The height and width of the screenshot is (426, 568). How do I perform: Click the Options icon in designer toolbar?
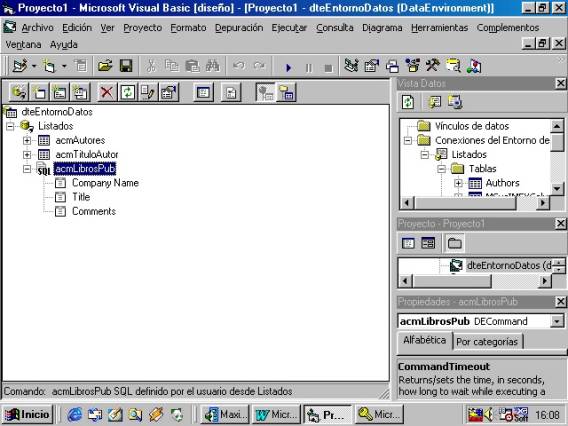231,92
